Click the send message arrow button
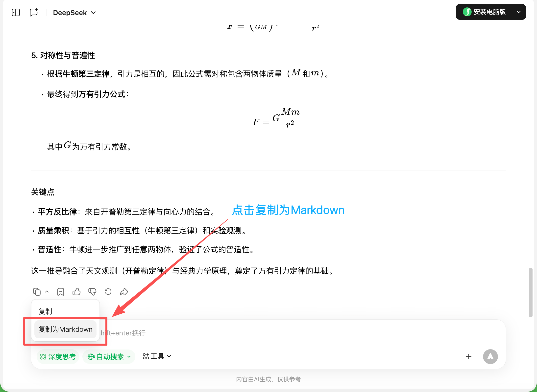 point(490,357)
